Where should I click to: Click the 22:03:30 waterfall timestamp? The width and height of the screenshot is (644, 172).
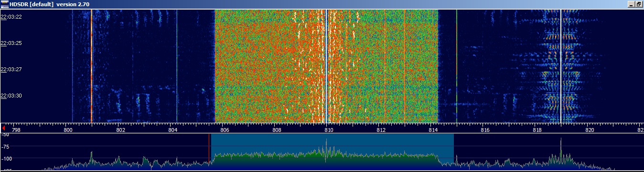[11, 96]
